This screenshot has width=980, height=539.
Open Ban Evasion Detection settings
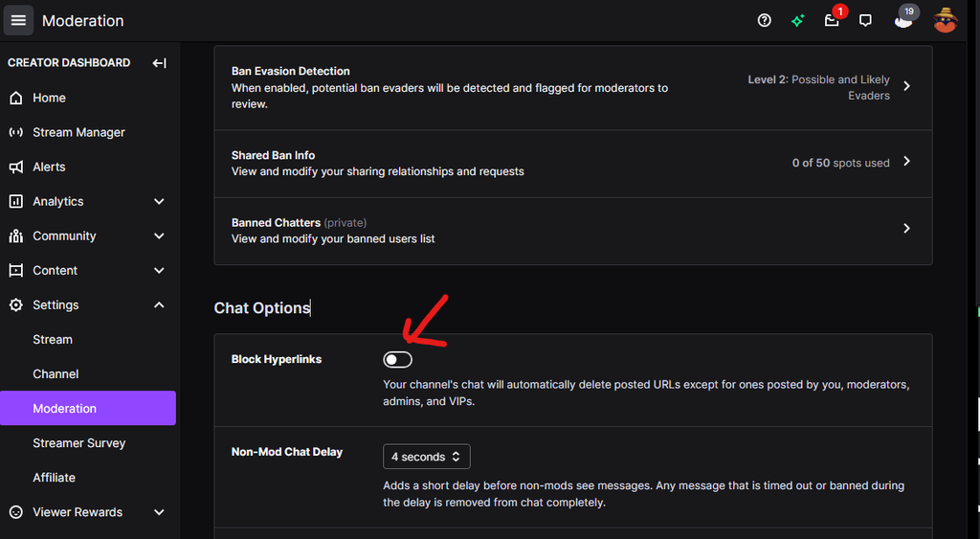(572, 87)
